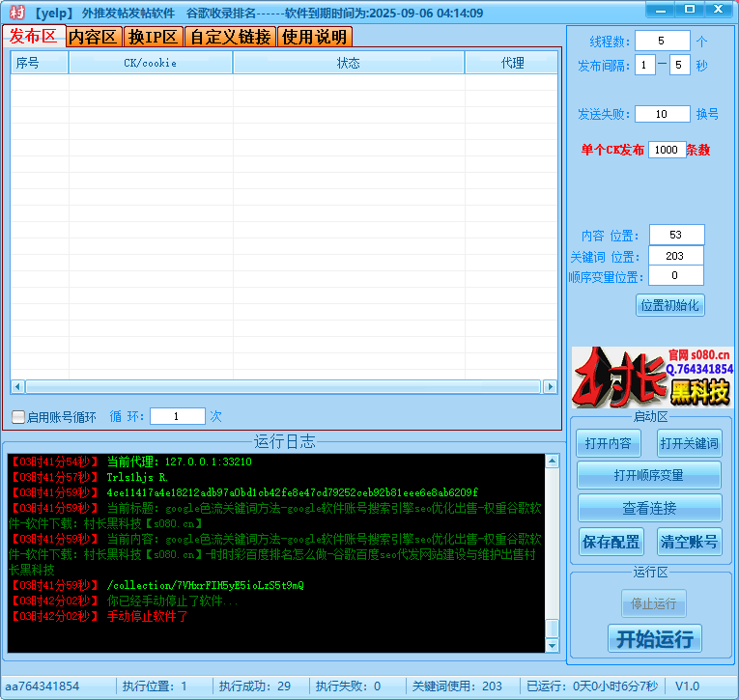Click the 查看连接 button
The height and width of the screenshot is (700, 739).
coord(649,508)
